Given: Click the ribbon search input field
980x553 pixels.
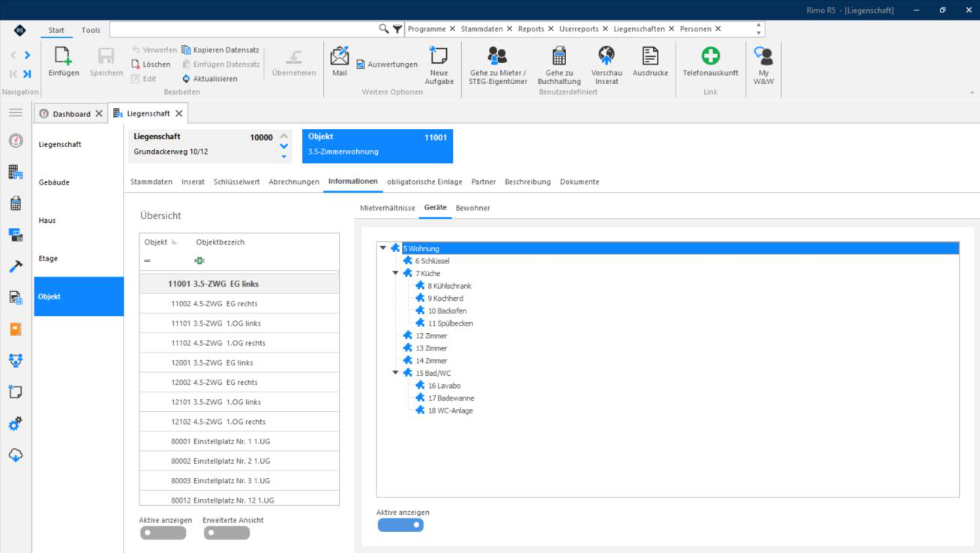Looking at the screenshot, I should click(x=243, y=29).
